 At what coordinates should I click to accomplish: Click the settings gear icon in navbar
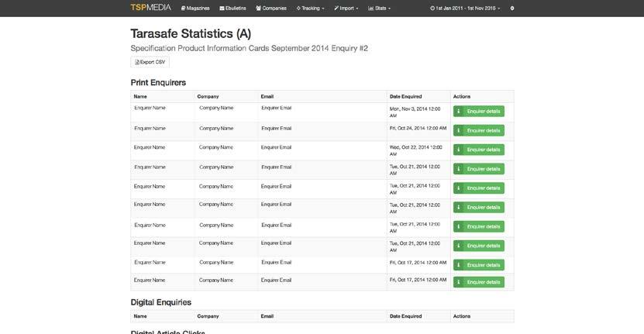tap(512, 9)
